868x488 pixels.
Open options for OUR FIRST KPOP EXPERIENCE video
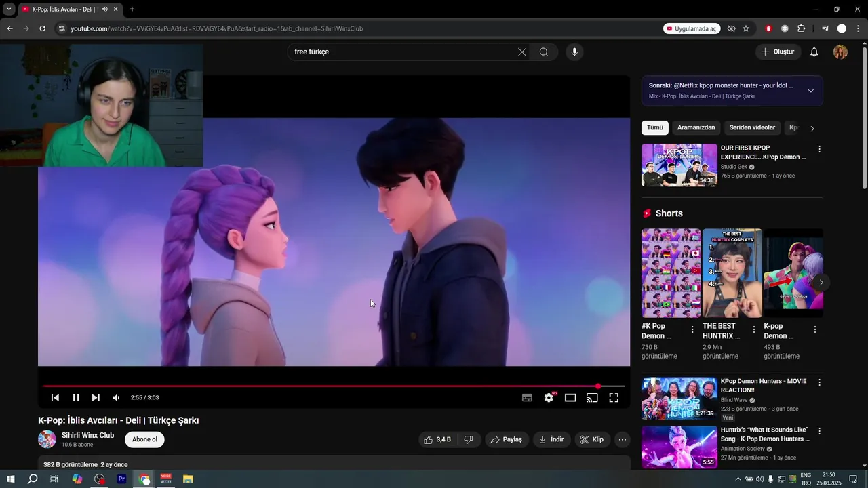pyautogui.click(x=819, y=149)
